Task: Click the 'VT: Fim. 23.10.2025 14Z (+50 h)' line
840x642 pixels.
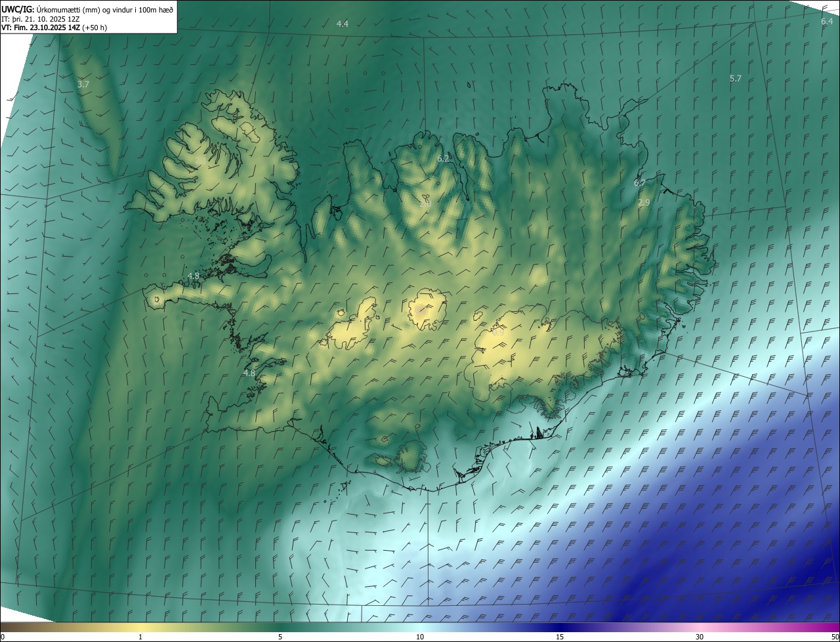Action: (54, 28)
